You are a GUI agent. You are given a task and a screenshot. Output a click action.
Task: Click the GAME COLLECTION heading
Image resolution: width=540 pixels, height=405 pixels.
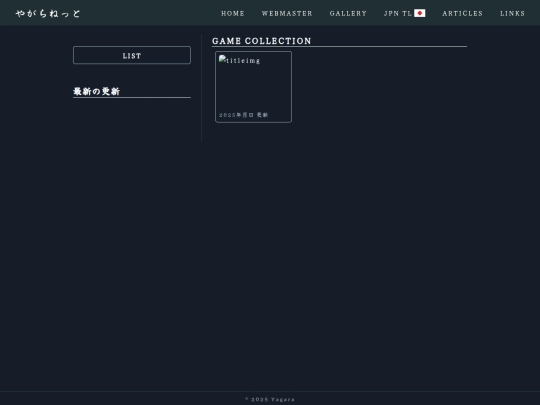[x=262, y=41]
